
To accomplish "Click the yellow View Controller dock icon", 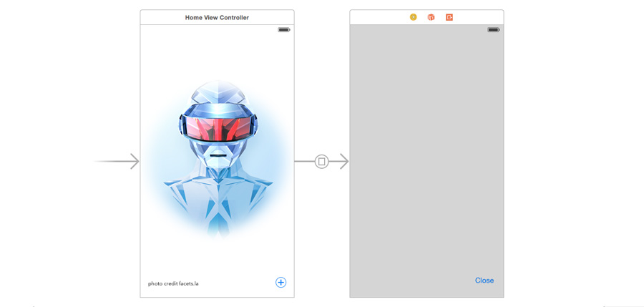I will click(x=413, y=17).
